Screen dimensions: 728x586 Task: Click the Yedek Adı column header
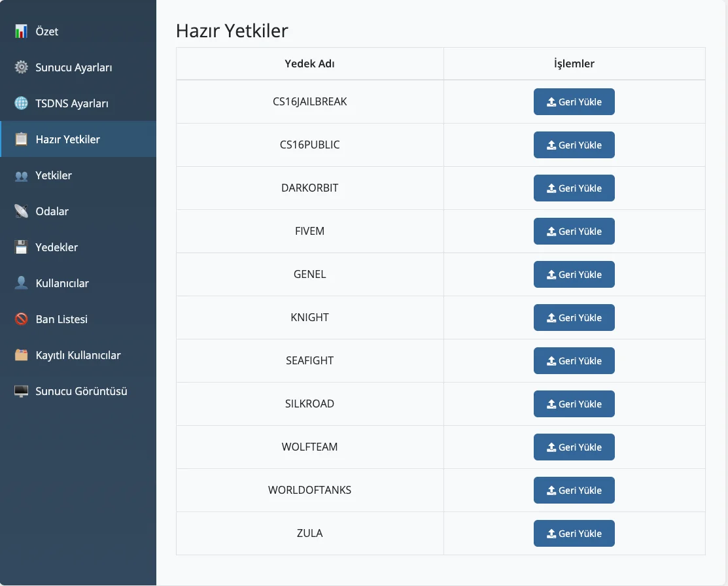pos(309,63)
